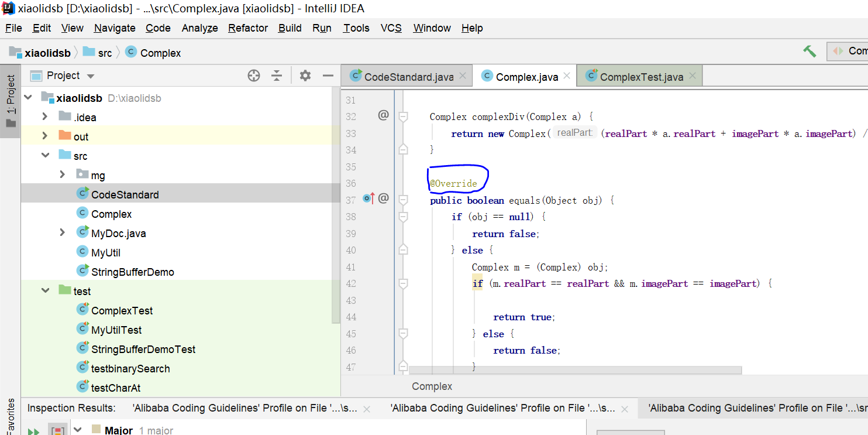Collapse the test folder
This screenshot has height=435, width=868.
point(45,290)
